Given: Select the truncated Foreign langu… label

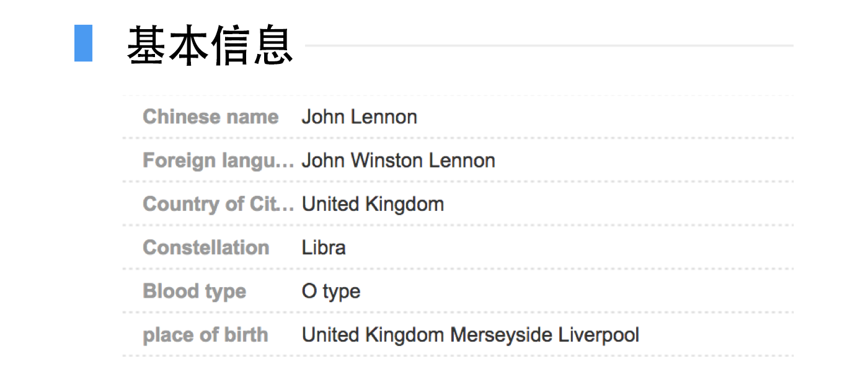Looking at the screenshot, I should coord(218,161).
